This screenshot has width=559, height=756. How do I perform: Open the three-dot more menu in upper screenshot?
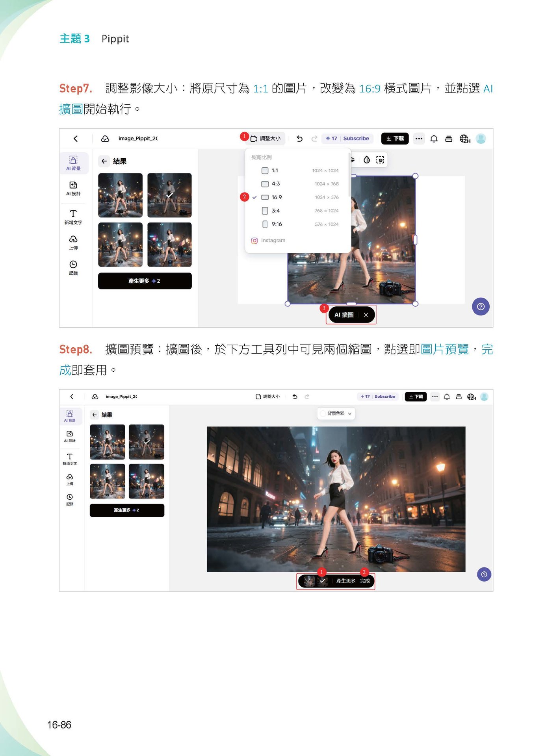pyautogui.click(x=419, y=139)
